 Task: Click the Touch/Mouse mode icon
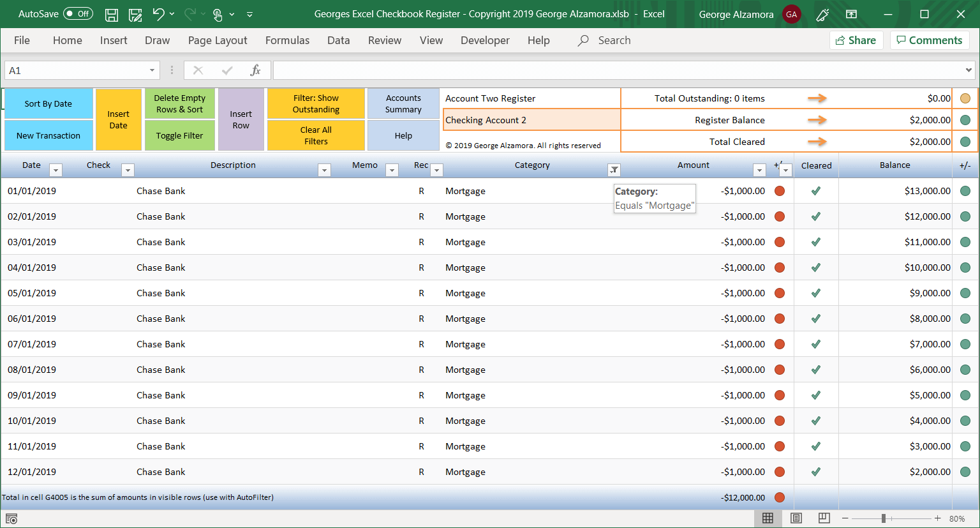[x=218, y=14]
